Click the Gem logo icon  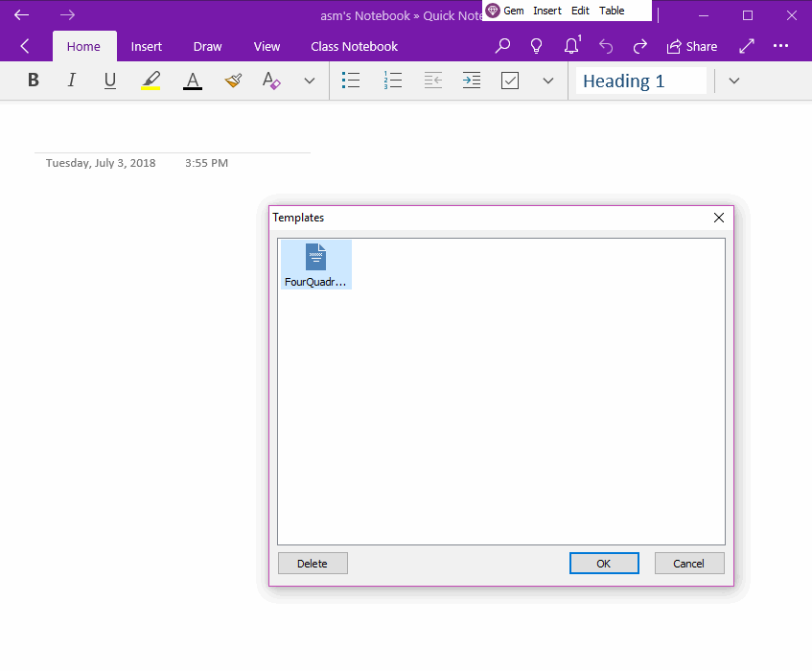point(493,11)
